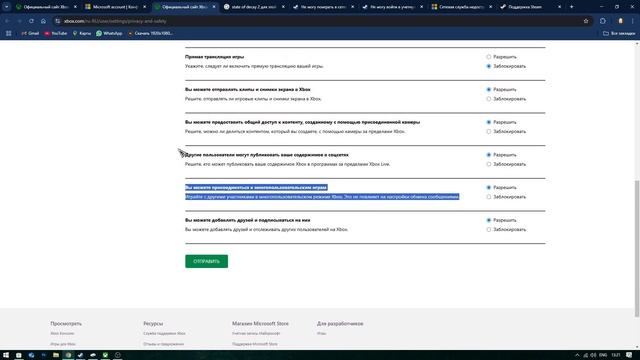Allow option for Прямая трансляция игры
640x360 pixels.
pyautogui.click(x=489, y=57)
